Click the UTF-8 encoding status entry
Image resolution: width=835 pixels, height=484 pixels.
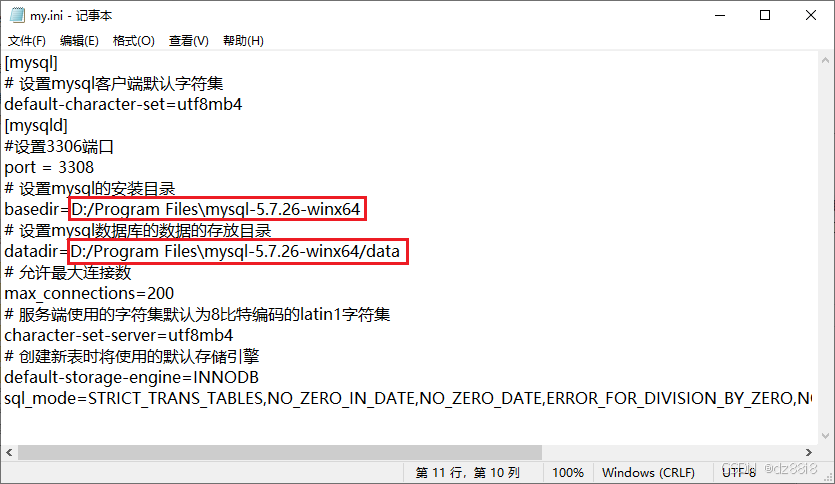(x=739, y=473)
